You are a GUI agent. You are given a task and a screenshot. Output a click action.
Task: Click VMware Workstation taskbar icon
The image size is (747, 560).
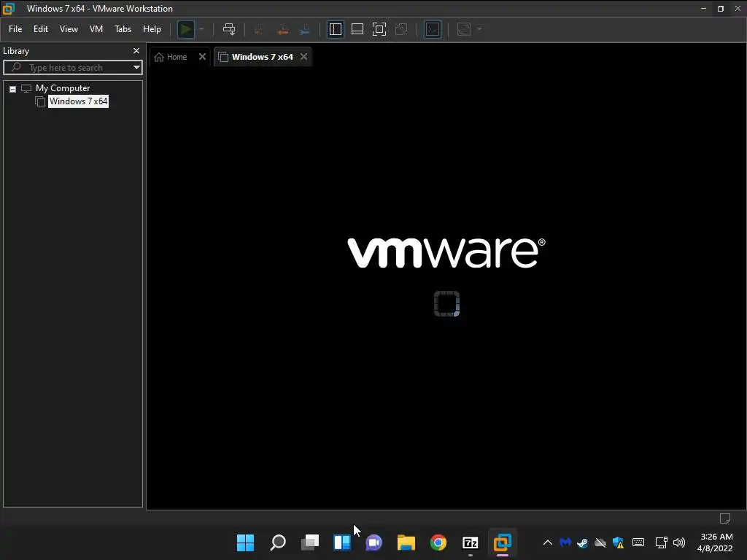[502, 542]
